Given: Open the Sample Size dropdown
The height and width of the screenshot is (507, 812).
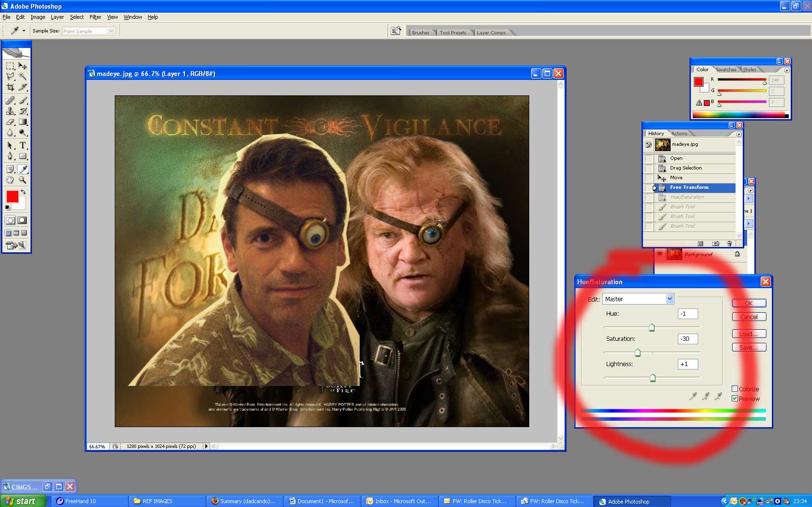Looking at the screenshot, I should pos(111,31).
